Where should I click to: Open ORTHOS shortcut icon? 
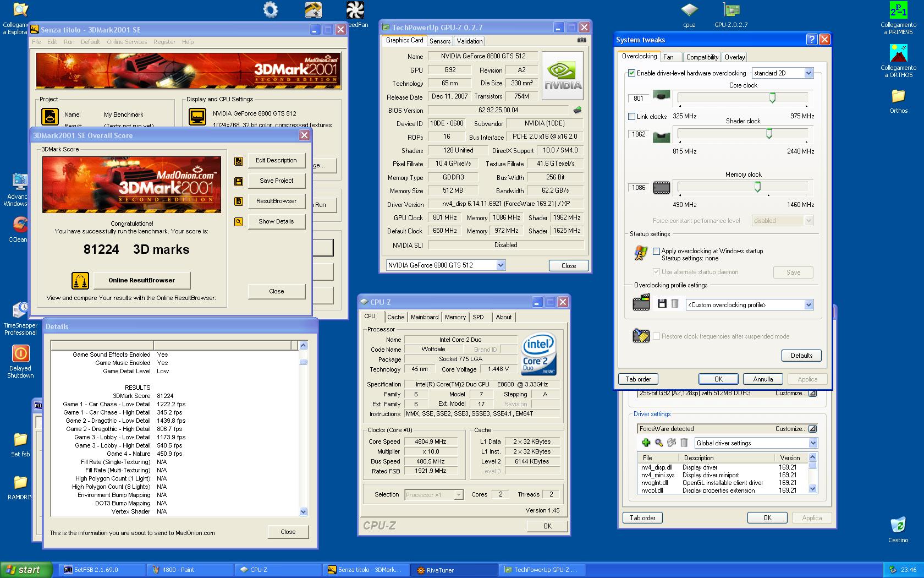pyautogui.click(x=898, y=61)
